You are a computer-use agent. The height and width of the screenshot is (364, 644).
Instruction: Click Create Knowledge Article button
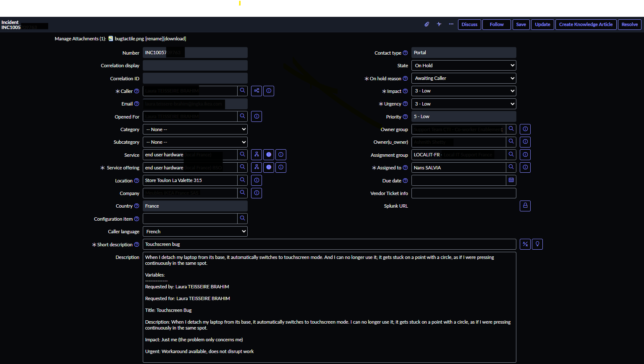tap(586, 24)
